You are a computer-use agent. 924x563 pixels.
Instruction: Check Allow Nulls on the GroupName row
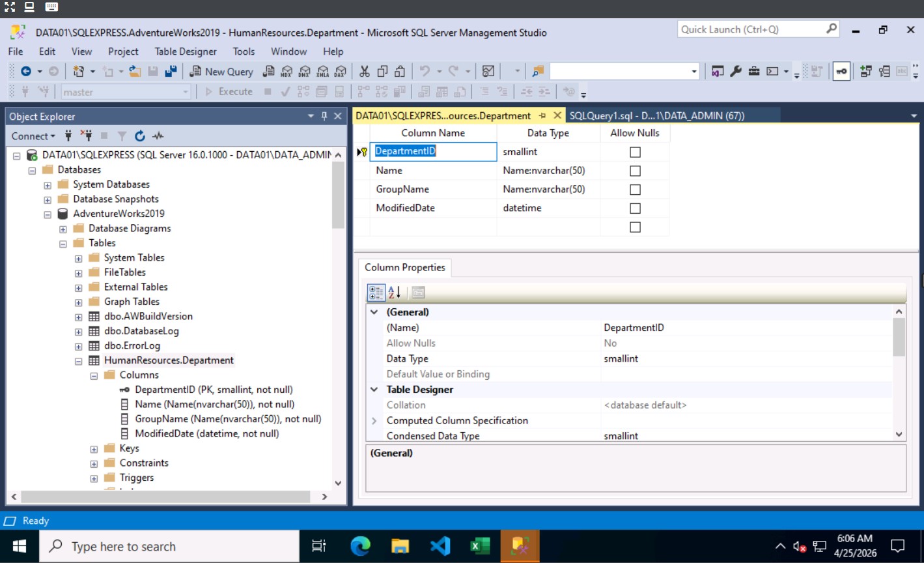tap(634, 189)
